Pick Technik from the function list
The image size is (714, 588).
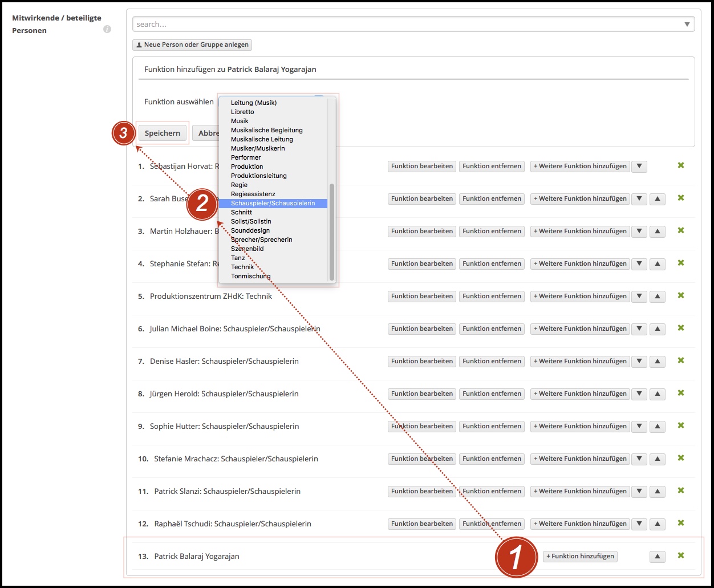pyautogui.click(x=242, y=267)
